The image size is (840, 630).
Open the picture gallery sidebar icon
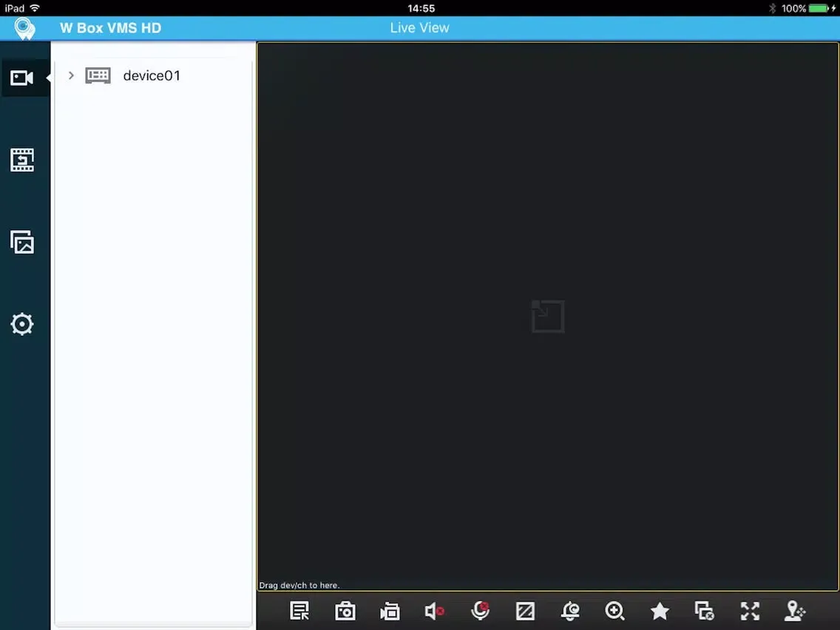tap(22, 242)
